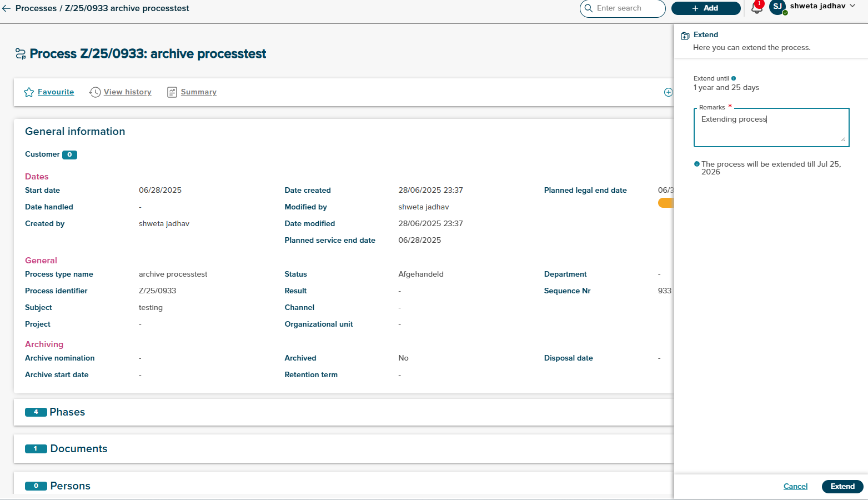
Task: Click the Add button
Action: pyautogui.click(x=705, y=8)
